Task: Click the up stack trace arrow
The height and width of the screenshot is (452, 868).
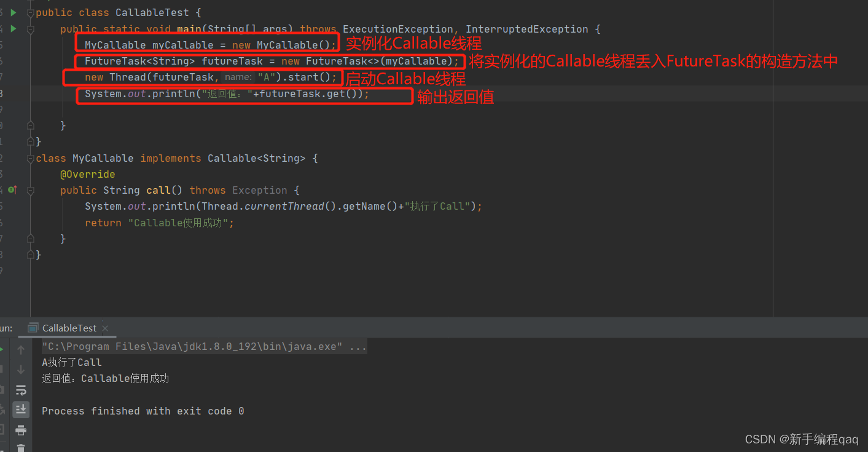Action: [21, 349]
